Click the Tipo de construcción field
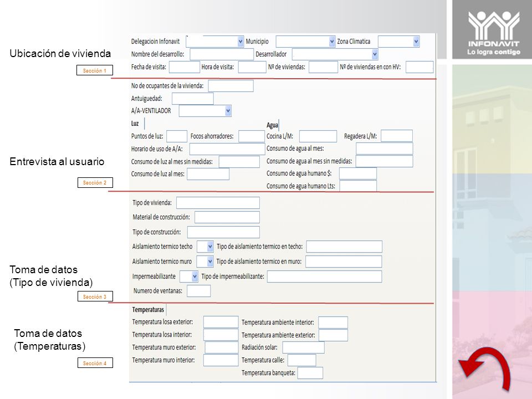 coord(223,232)
